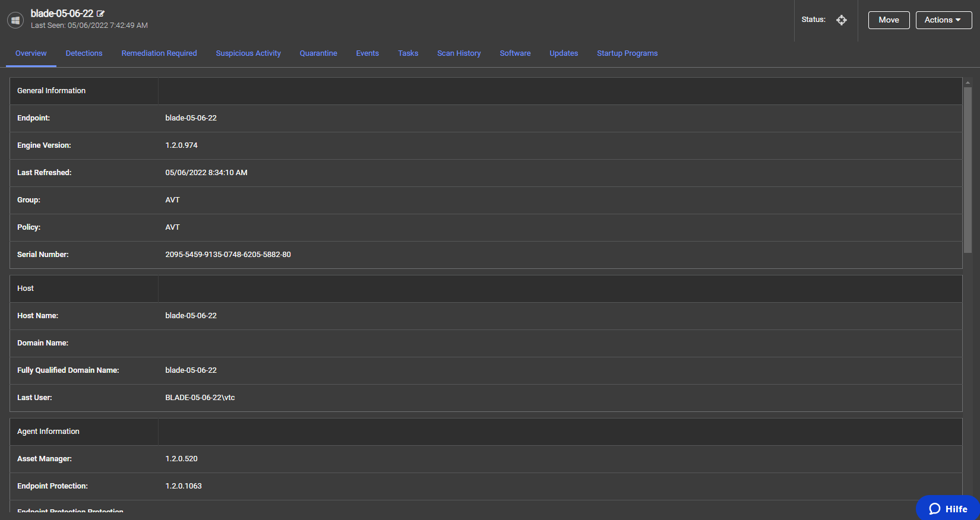The image size is (980, 520).
Task: Go to the Quarantine tab
Action: pyautogui.click(x=318, y=53)
